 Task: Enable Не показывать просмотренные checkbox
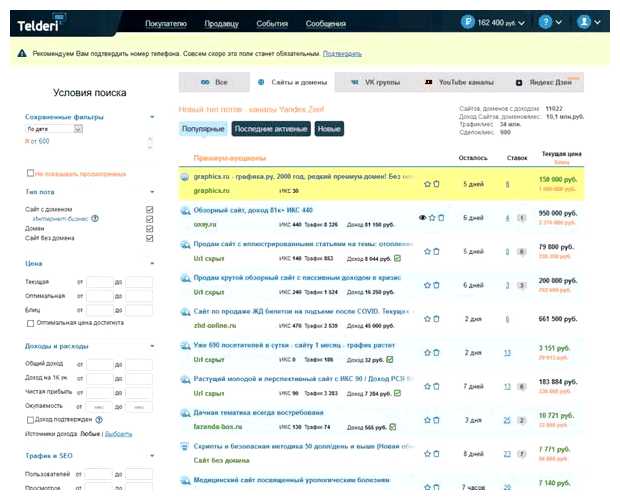click(30, 173)
